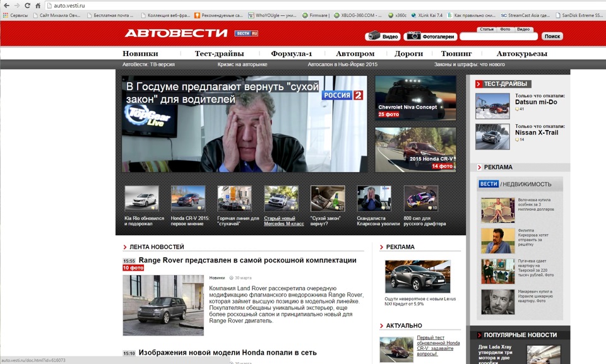The width and height of the screenshot is (606, 364).
Task: Click the ВЕСТИ.RU badge next to logo
Action: [246, 33]
